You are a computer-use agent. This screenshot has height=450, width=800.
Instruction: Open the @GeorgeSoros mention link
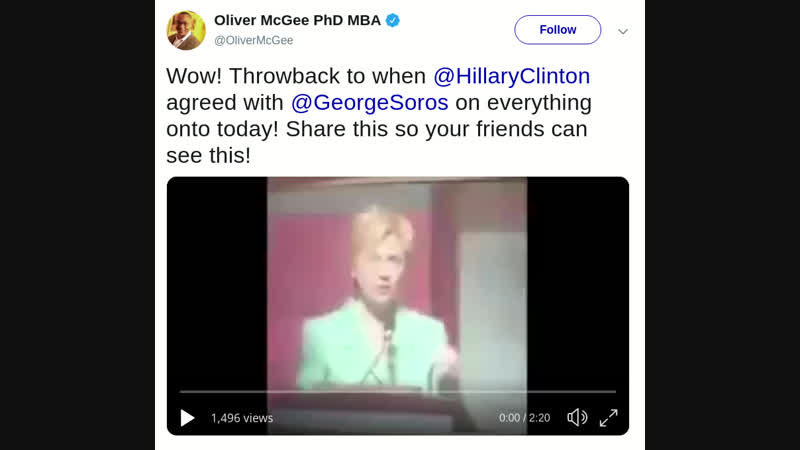pos(369,103)
